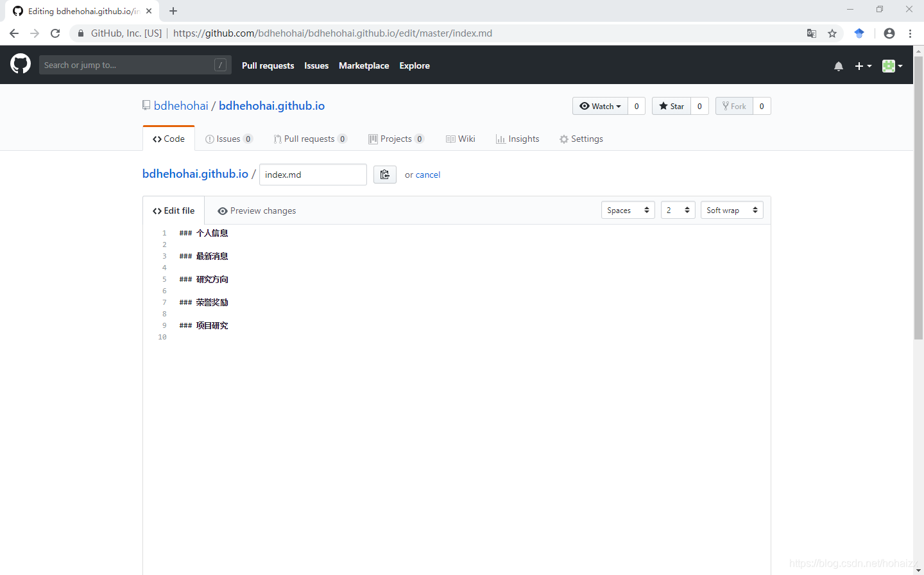Open the user avatar menu
The width and height of the screenshot is (924, 575).
click(x=893, y=66)
